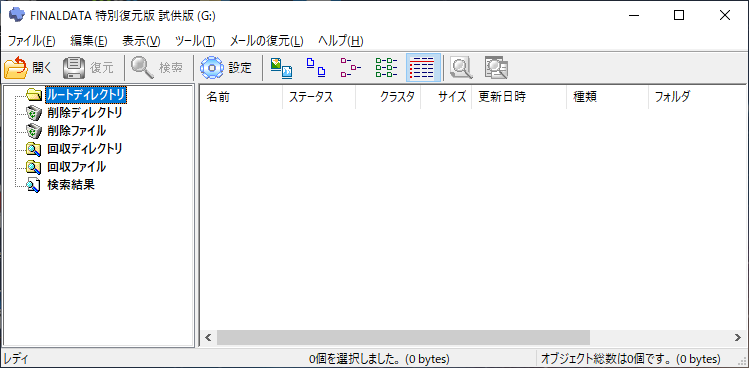Sort by the 更新日時 column header
Viewport: 749px width, 368px height.
(x=519, y=97)
